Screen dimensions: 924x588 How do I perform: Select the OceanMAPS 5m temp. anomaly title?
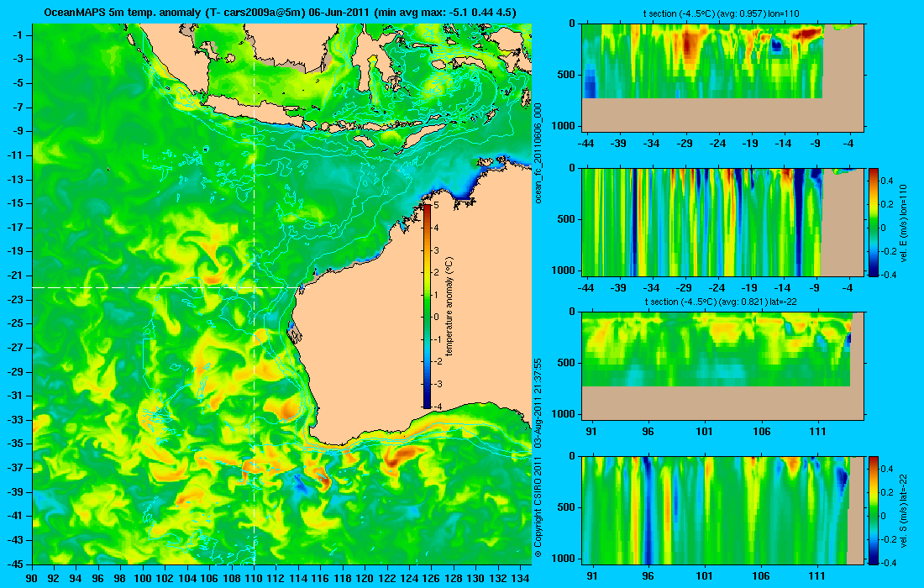pyautogui.click(x=281, y=12)
